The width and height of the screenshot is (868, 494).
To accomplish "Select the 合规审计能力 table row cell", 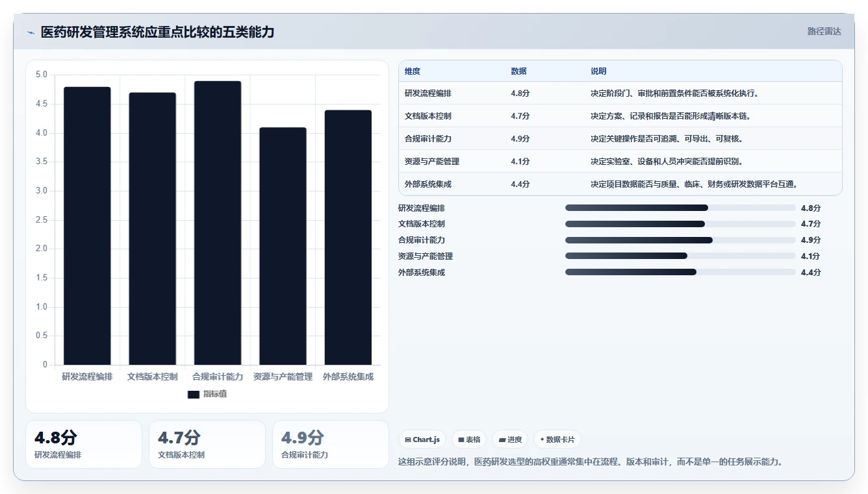I will point(428,139).
